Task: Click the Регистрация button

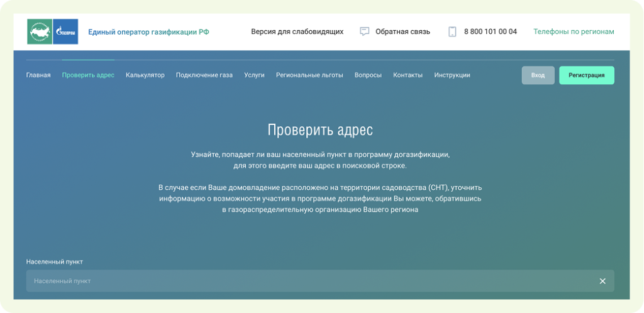Action: (x=587, y=75)
